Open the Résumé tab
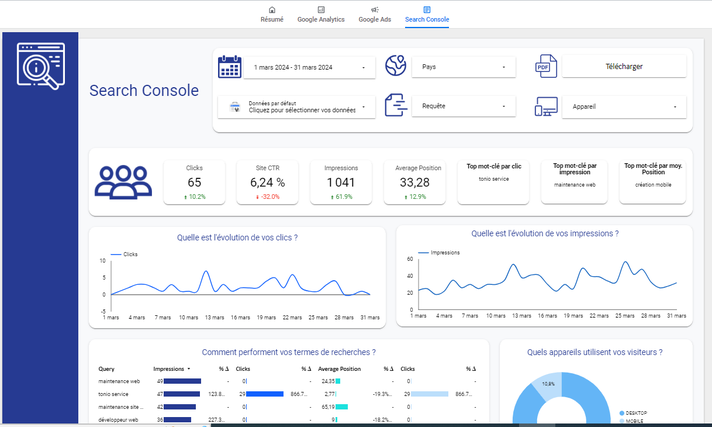The height and width of the screenshot is (427, 712). click(x=272, y=15)
